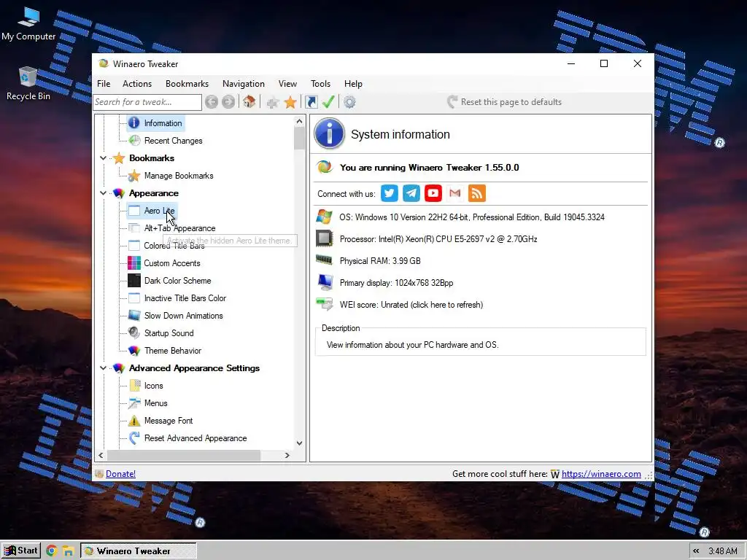Open the Actions menu

137,84
